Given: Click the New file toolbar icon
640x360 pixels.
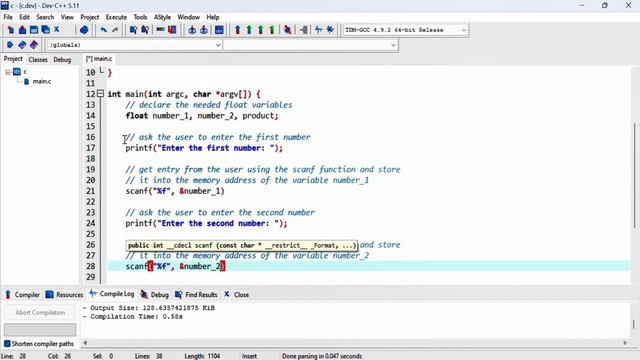Looking at the screenshot, I should 11,30.
